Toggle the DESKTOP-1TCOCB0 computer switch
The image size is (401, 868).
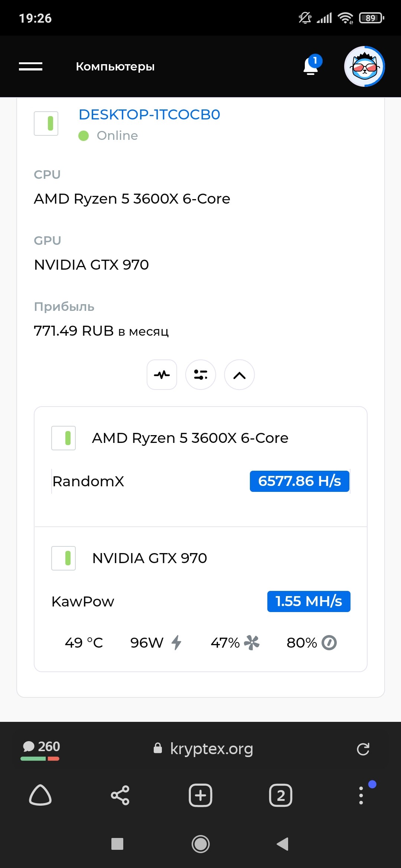coord(46,124)
